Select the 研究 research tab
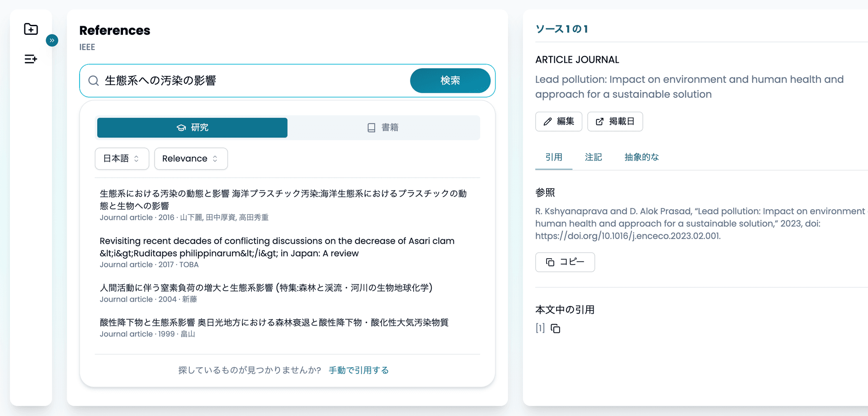 click(192, 128)
